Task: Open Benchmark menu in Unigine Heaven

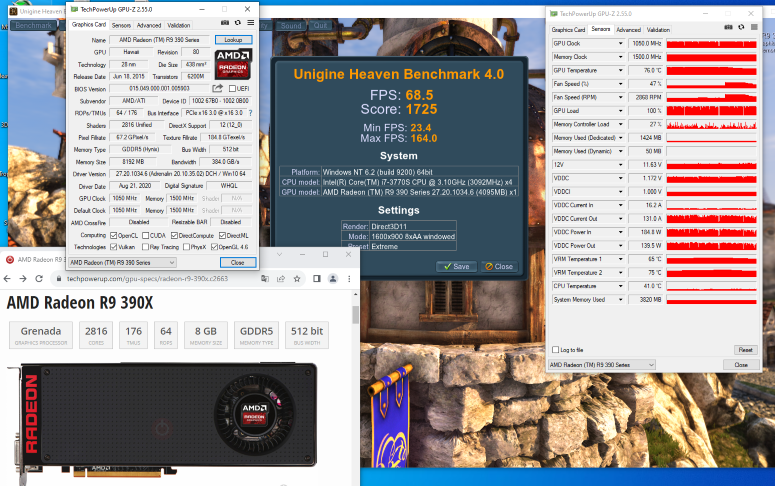Action: point(33,25)
